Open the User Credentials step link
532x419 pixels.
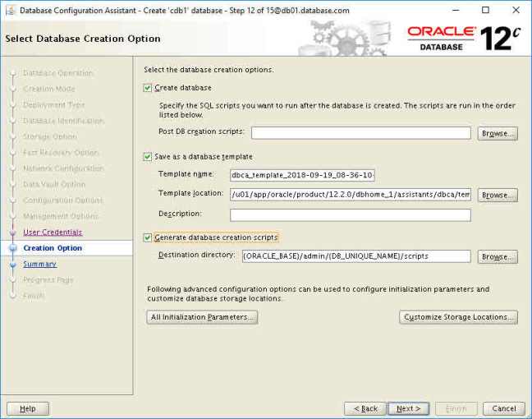coord(53,233)
